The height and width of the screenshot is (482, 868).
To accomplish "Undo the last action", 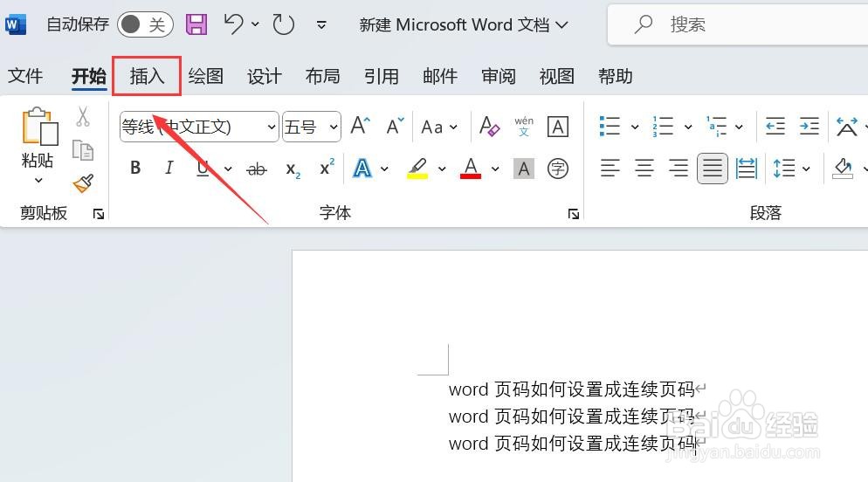I will tap(234, 24).
